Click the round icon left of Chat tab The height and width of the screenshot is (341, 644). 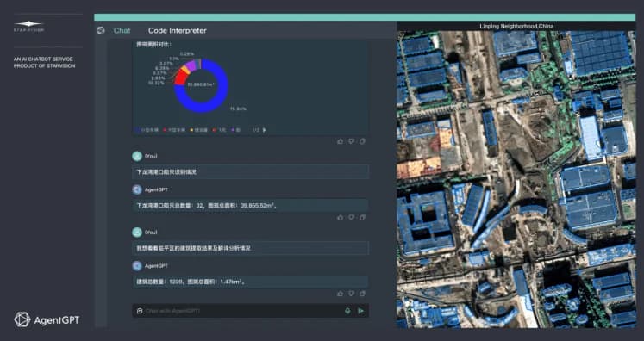tap(101, 31)
